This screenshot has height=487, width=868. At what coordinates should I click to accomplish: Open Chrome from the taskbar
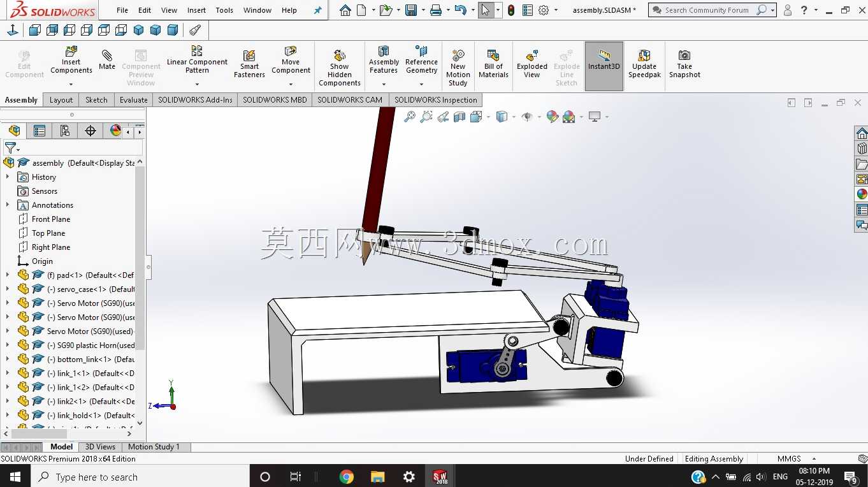pos(346,476)
